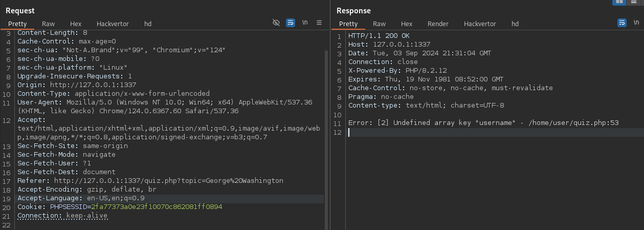
Task: Click the 'Sec-Fetch-Site: same-origin' line
Action: pos(73,146)
